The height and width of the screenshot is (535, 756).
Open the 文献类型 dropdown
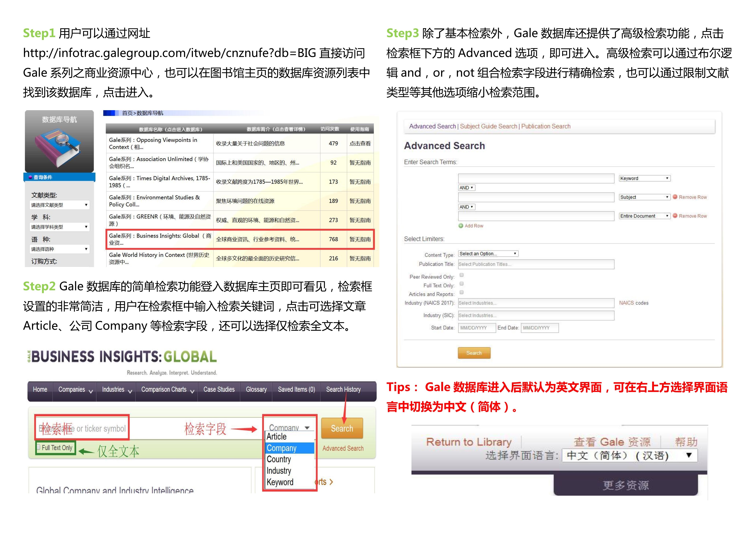coord(59,205)
